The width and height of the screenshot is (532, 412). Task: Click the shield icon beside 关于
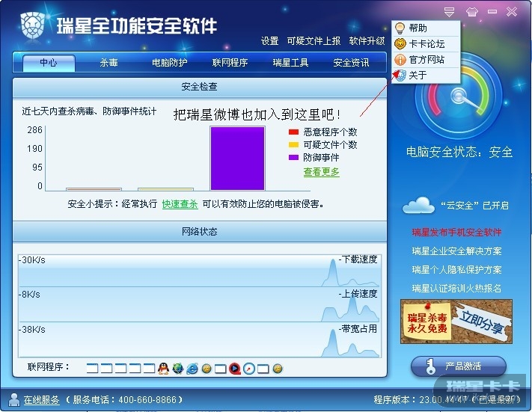[x=400, y=76]
